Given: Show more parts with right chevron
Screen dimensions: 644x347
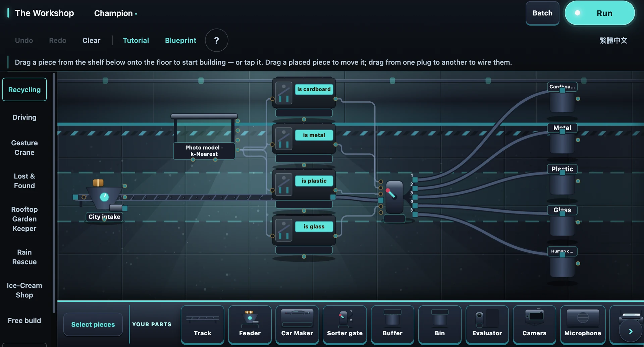Looking at the screenshot, I should pos(631,331).
